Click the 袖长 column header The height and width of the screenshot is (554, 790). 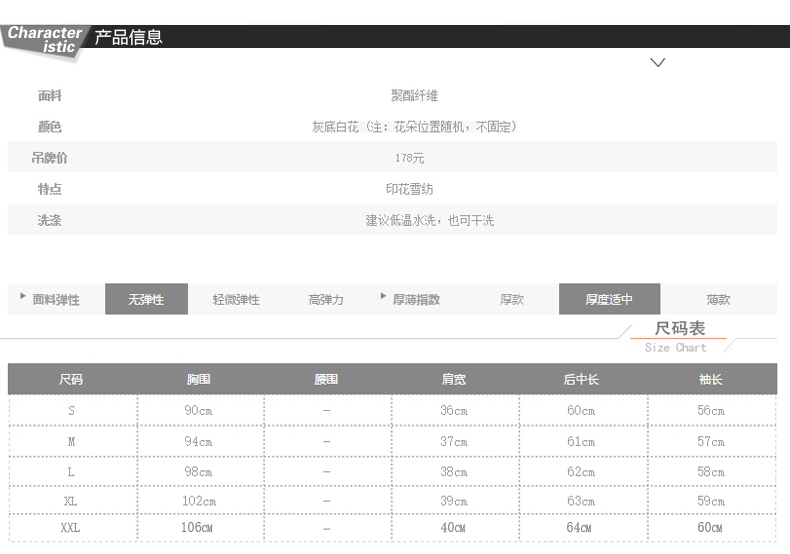[711, 379]
